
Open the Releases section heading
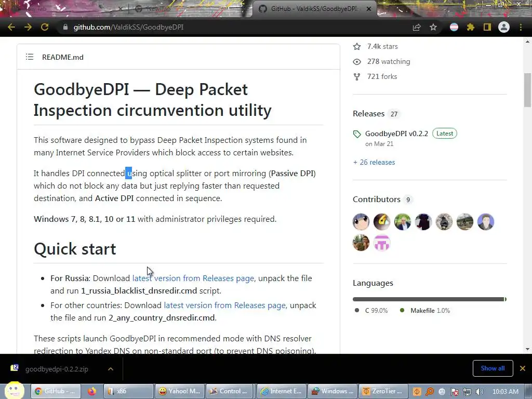coord(368,114)
